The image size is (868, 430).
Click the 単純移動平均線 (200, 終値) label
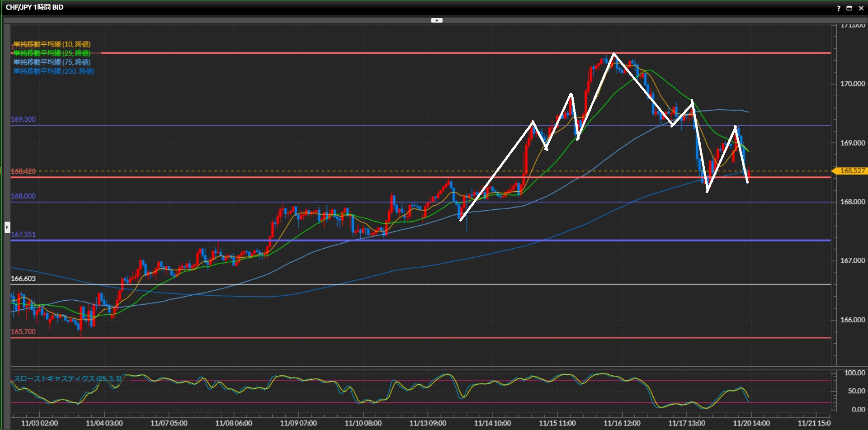(x=54, y=71)
